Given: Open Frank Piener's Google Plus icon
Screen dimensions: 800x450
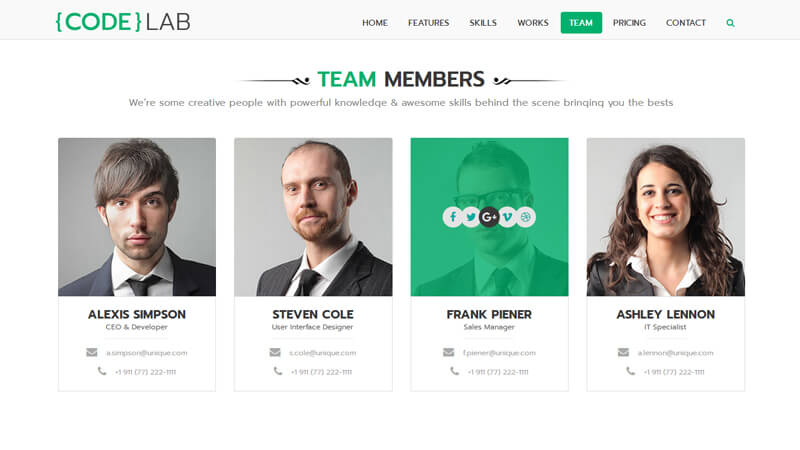Looking at the screenshot, I should point(489,217).
